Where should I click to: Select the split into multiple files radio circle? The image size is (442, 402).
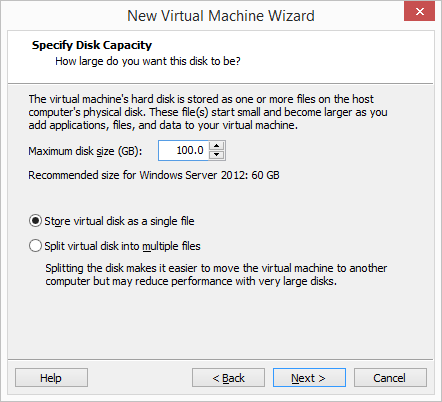35,246
